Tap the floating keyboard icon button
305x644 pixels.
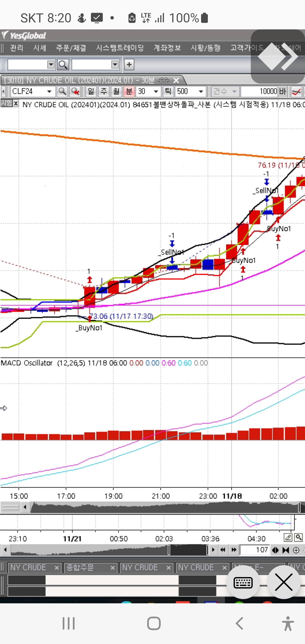(243, 582)
